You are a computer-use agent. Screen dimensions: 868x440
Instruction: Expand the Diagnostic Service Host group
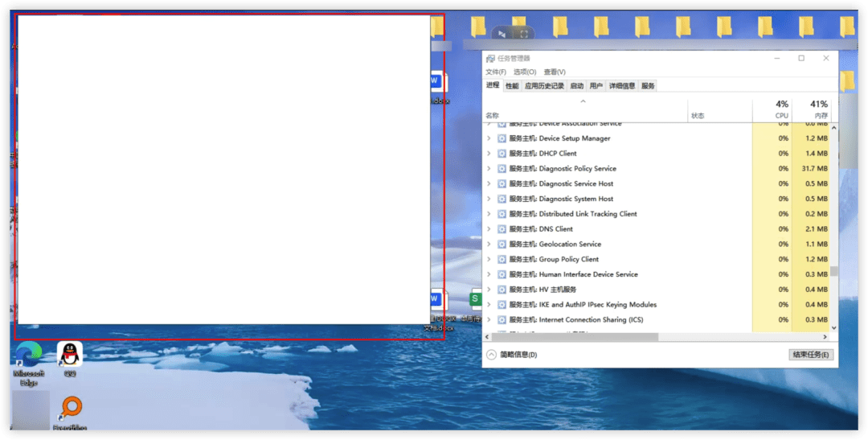click(489, 183)
